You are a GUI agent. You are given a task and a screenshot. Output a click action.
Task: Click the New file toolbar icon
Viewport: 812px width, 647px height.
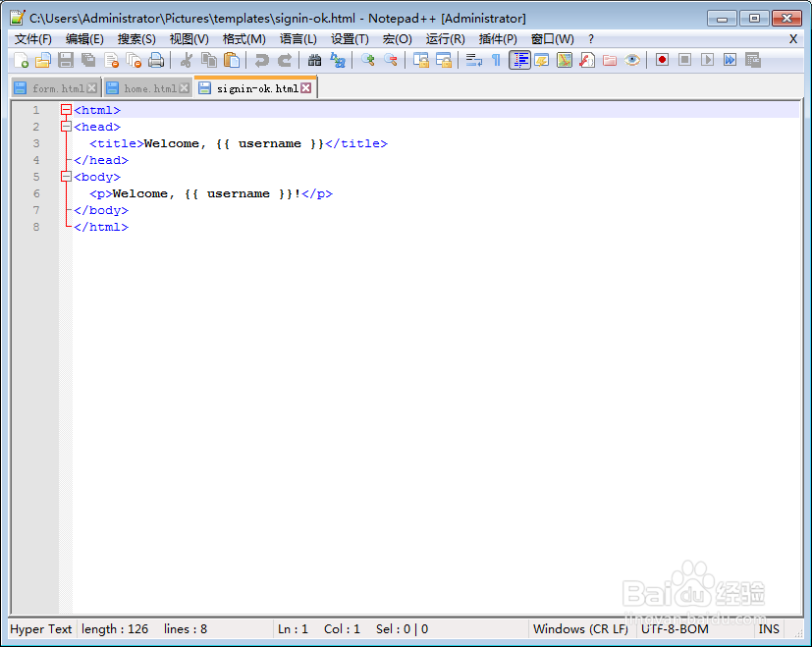(x=22, y=60)
